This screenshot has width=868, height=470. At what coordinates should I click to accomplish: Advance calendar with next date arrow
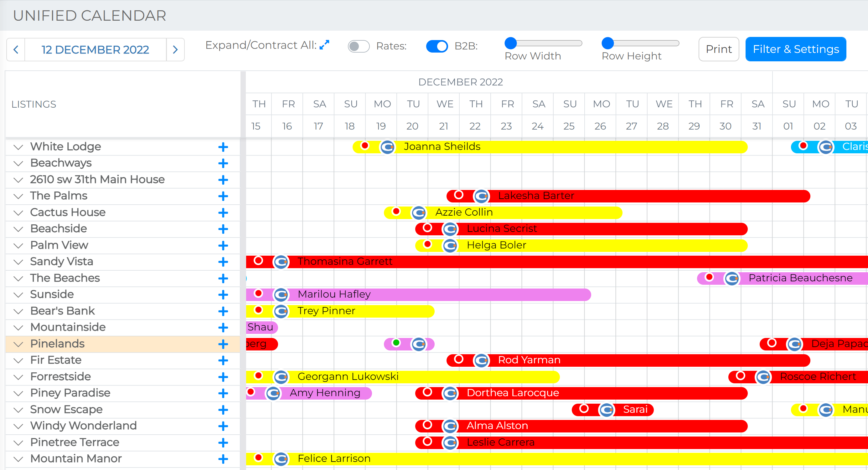[175, 50]
